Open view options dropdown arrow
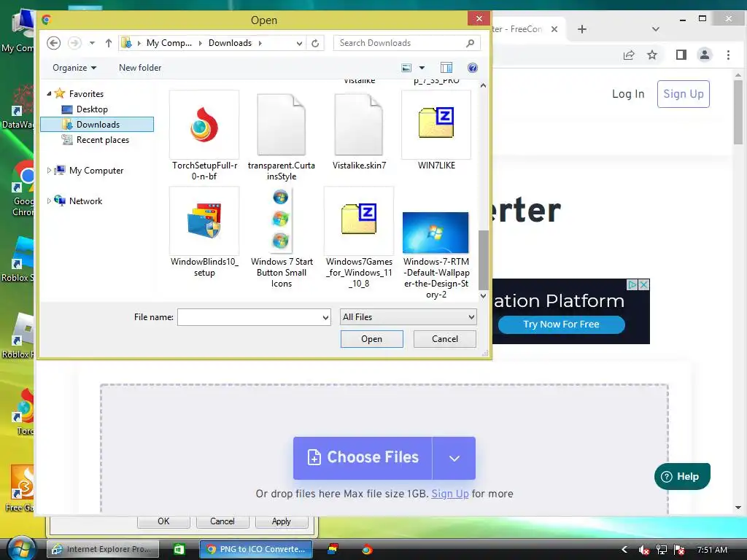This screenshot has width=747, height=560. (x=422, y=68)
